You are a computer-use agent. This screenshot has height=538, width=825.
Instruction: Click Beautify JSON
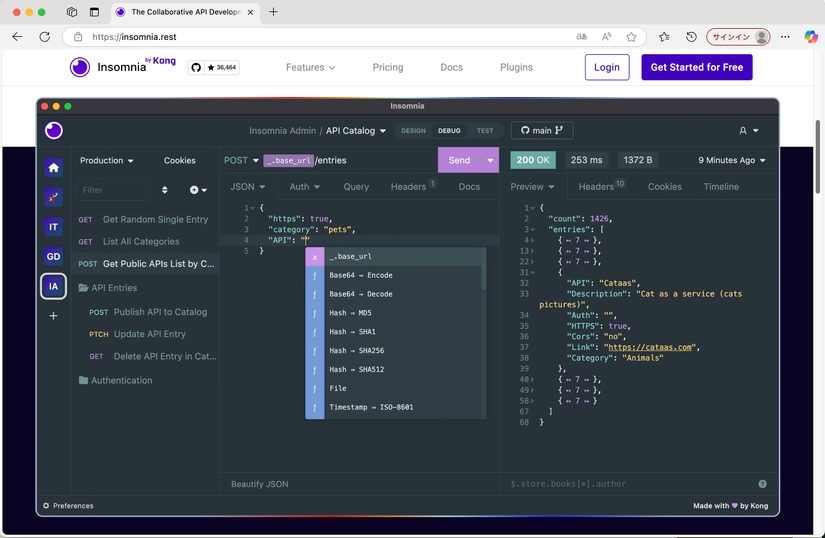point(259,484)
